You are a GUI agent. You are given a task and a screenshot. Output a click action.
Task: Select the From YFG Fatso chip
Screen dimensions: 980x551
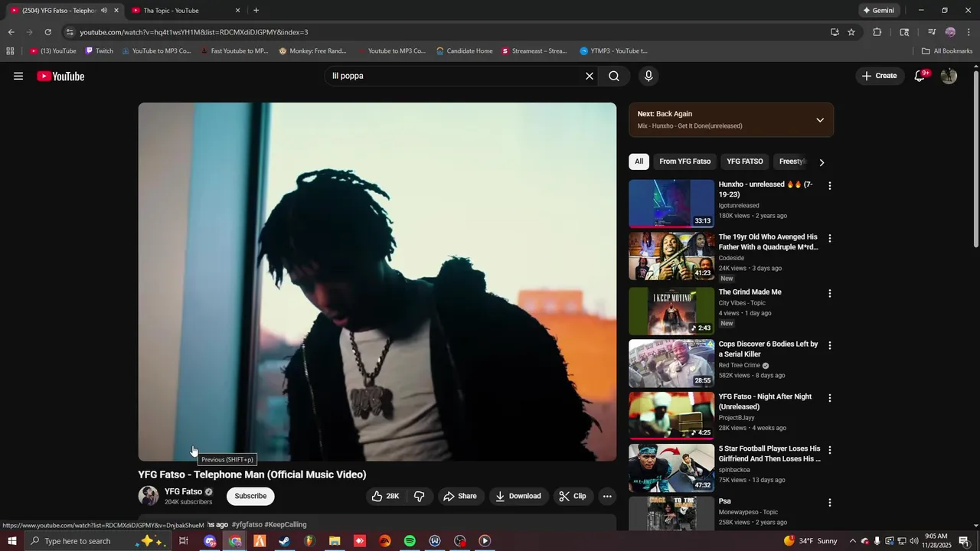685,161
